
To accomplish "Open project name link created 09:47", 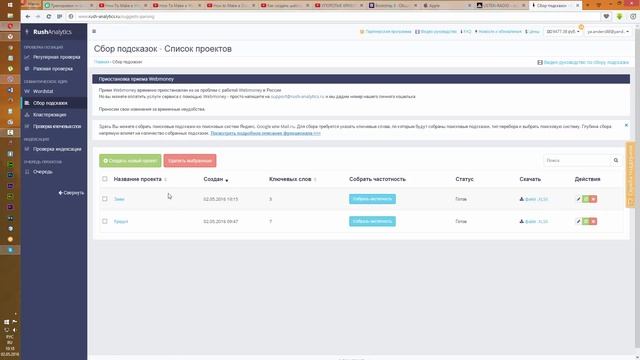I will (121, 222).
